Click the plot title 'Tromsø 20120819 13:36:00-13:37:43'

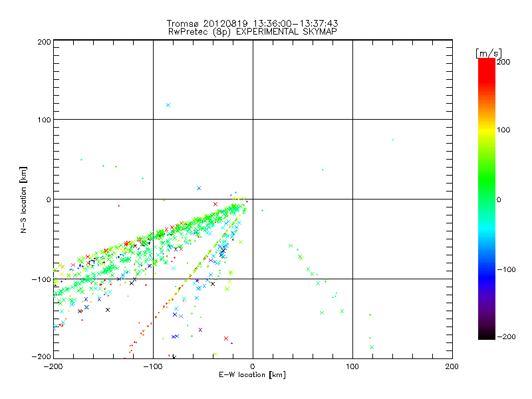pos(252,23)
